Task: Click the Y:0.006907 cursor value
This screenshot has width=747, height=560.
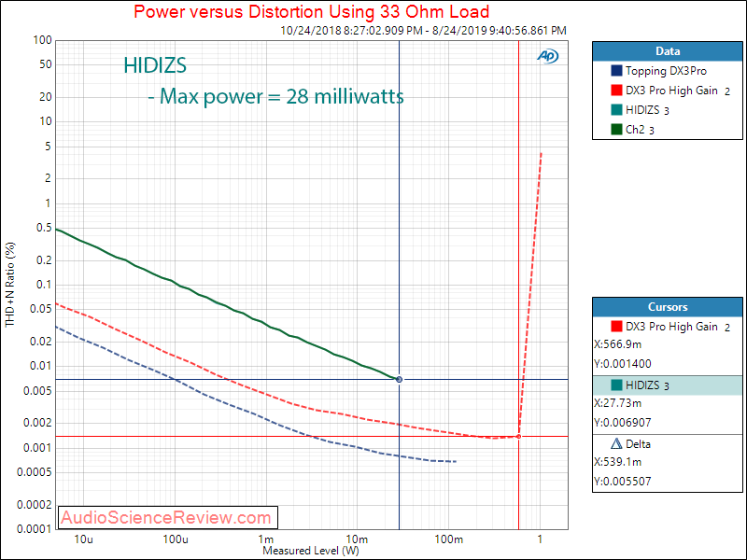Action: tap(623, 423)
